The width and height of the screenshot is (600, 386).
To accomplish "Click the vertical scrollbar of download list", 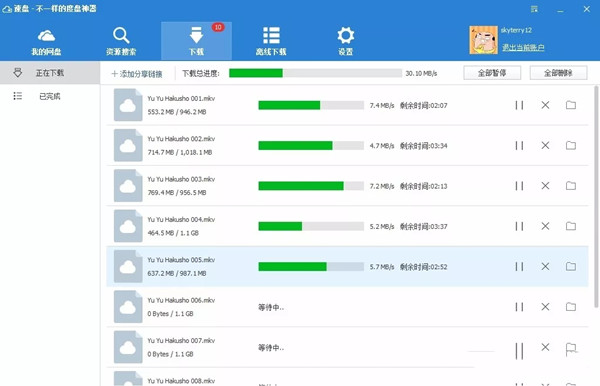I will click(x=596, y=197).
